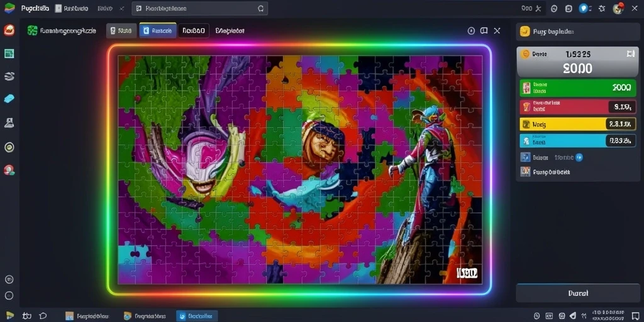Click the circular info icon above the puzzle
The height and width of the screenshot is (322, 644).
coord(471,30)
